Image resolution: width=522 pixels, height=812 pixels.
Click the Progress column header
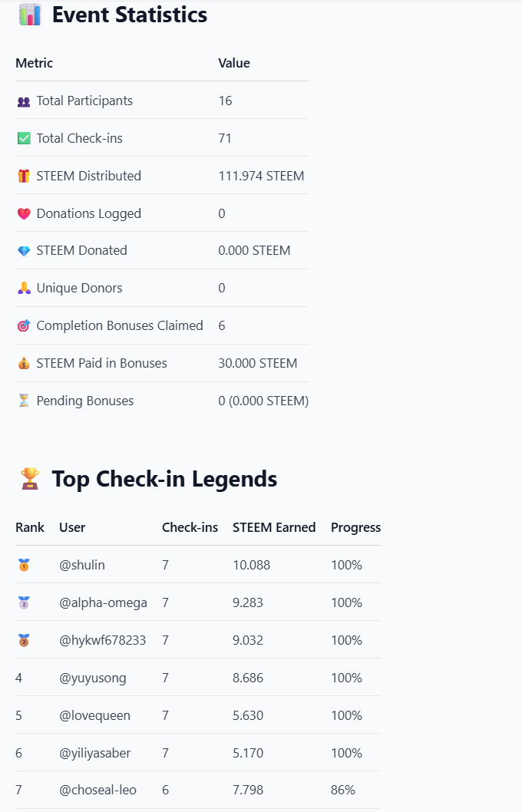pos(355,528)
